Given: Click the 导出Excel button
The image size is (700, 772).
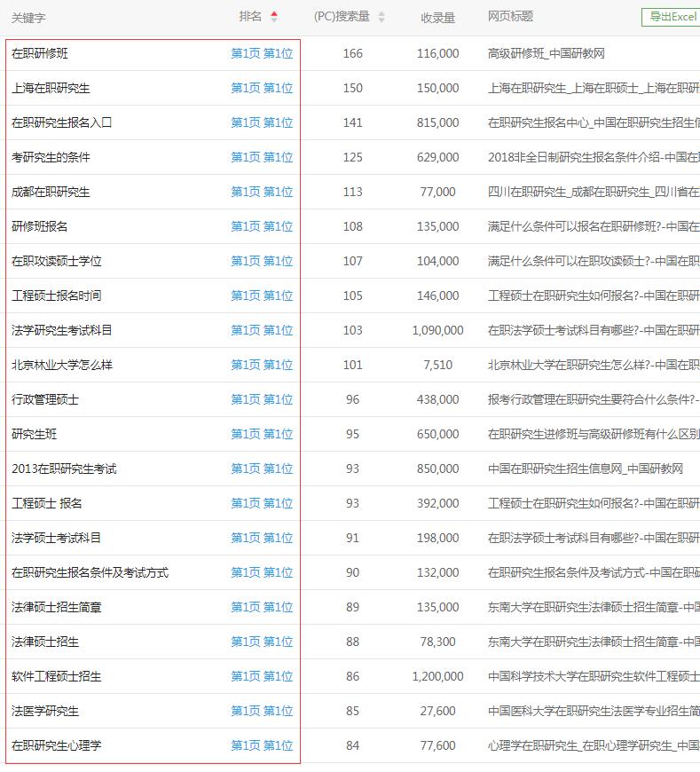Looking at the screenshot, I should tap(672, 16).
